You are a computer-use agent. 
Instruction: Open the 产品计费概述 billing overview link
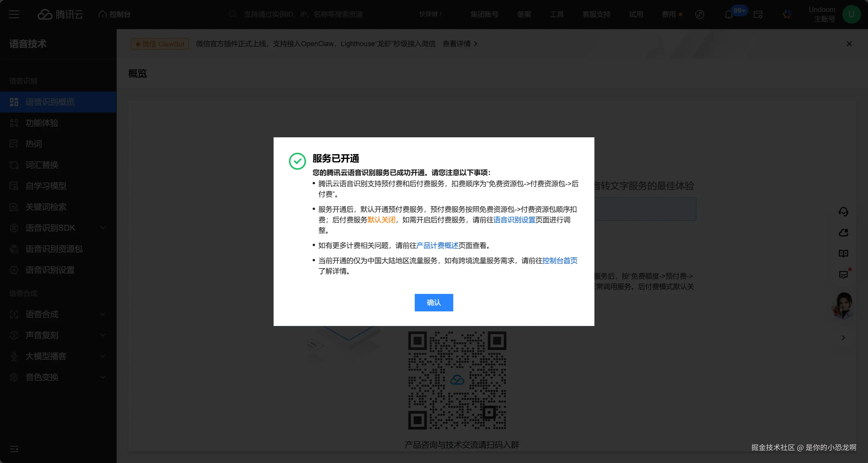pyautogui.click(x=437, y=245)
